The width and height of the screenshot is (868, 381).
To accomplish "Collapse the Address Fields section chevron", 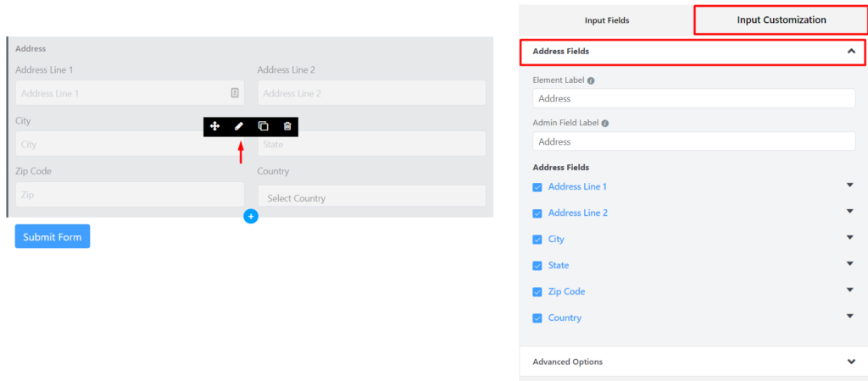I will tap(851, 51).
